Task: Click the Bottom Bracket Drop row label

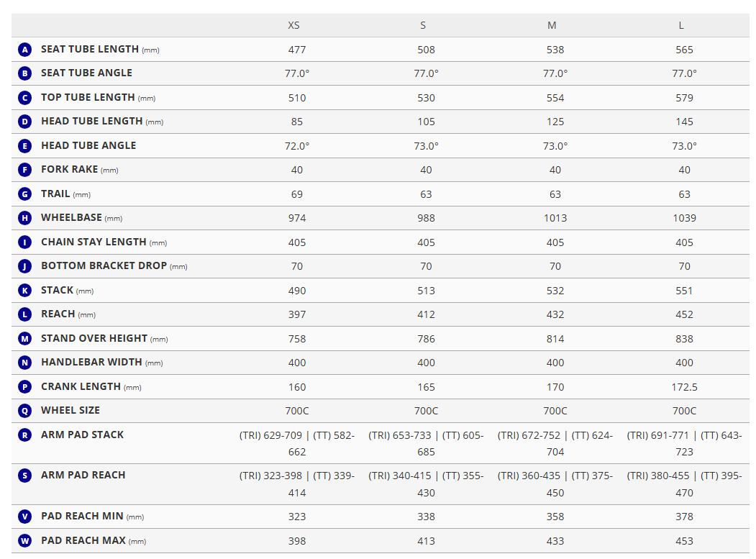Action: [114, 265]
